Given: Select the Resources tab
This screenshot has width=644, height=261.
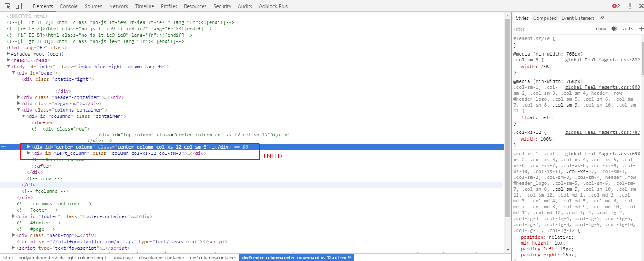Looking at the screenshot, I should click(195, 6).
